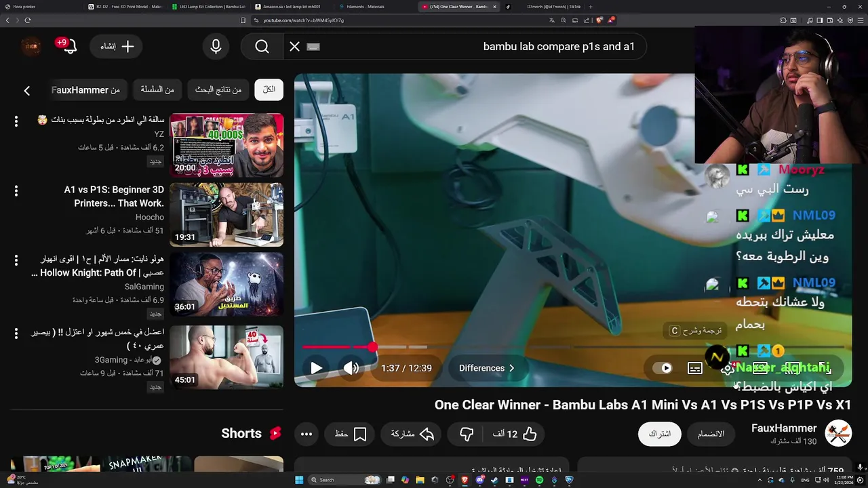Click the A1 vs P1S: Beginner 3D Printers title
868x488 pixels.
(x=114, y=197)
